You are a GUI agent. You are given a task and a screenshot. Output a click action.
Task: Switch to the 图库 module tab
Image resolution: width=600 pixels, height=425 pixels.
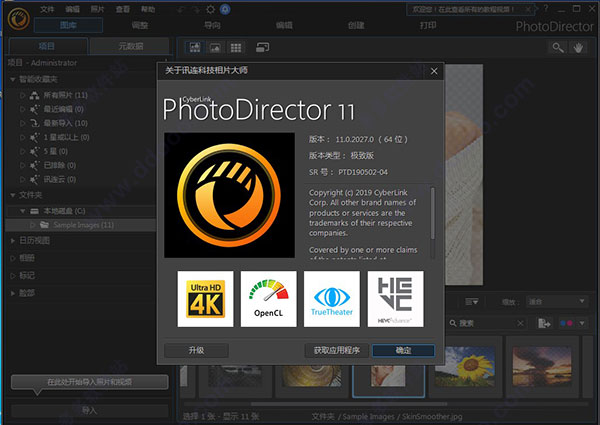click(x=68, y=25)
